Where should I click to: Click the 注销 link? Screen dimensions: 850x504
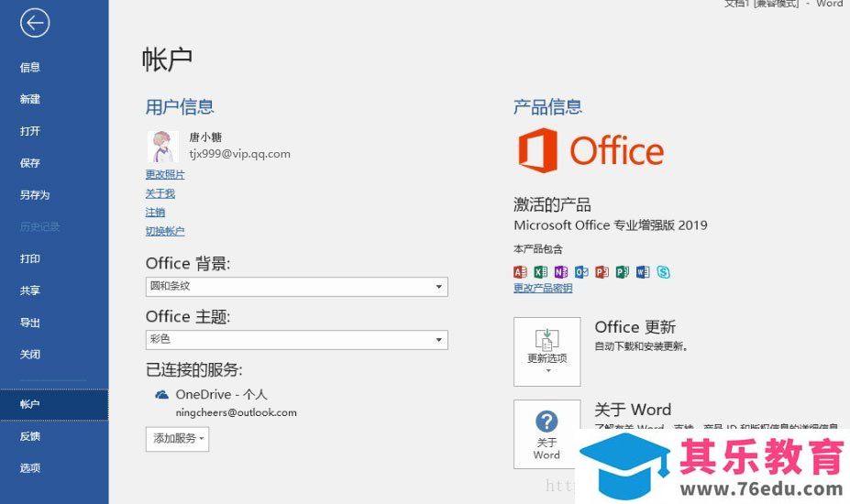coord(155,213)
